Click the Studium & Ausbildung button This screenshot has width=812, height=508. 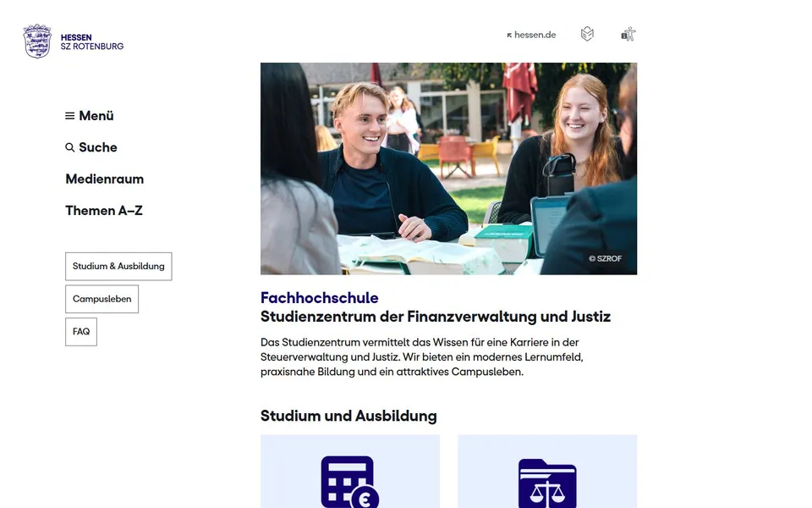pos(118,267)
